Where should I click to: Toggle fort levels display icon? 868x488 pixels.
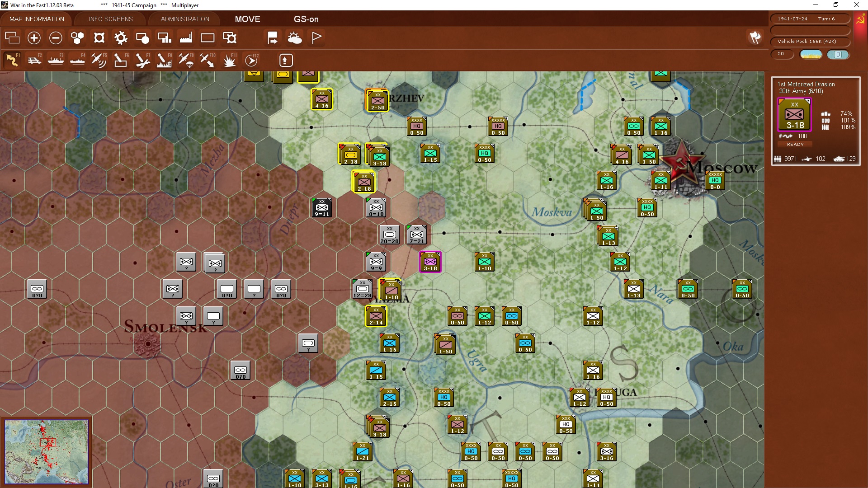99,38
